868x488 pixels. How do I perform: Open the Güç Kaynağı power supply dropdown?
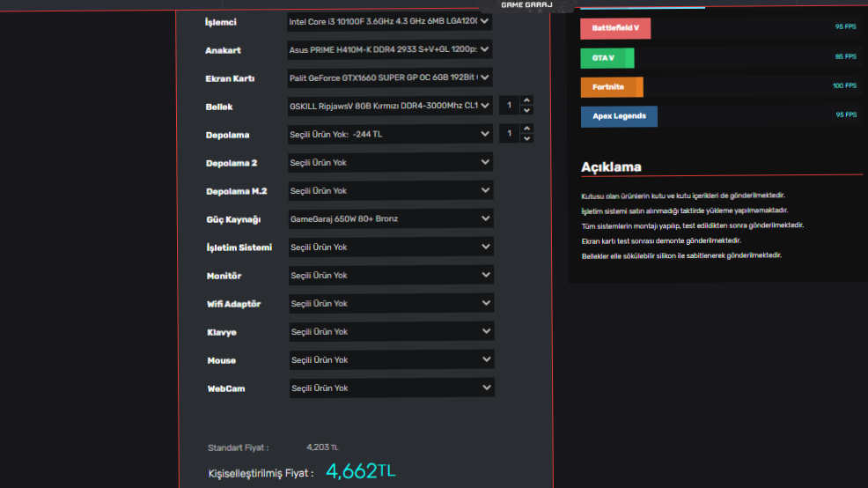(x=391, y=218)
